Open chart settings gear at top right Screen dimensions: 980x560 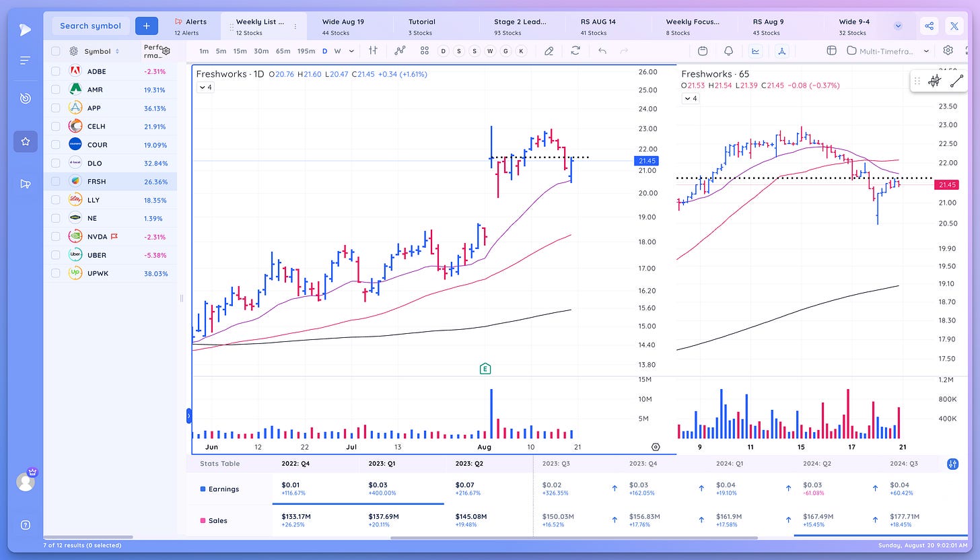click(x=948, y=50)
